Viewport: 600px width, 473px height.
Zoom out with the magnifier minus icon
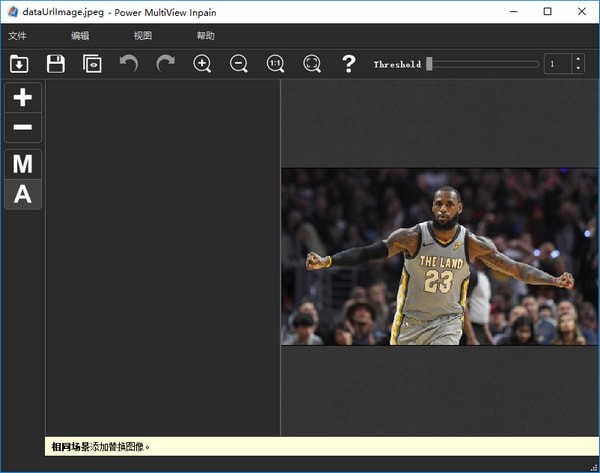[239, 64]
